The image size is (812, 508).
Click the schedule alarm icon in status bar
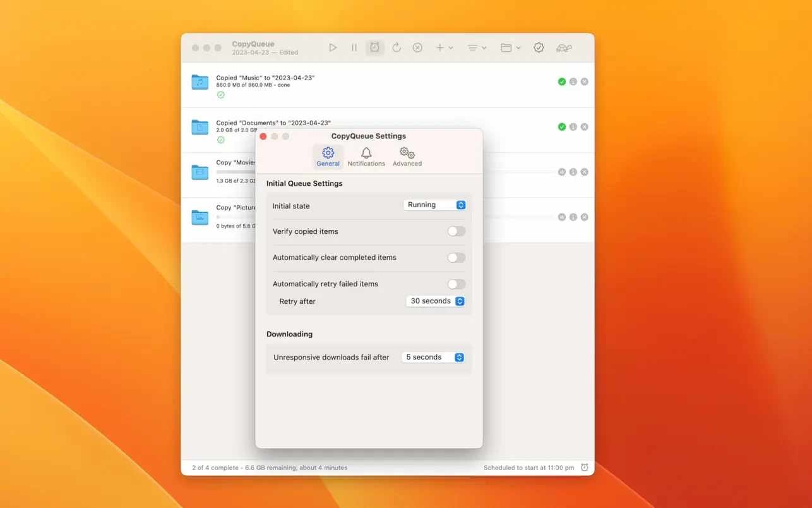click(x=584, y=468)
